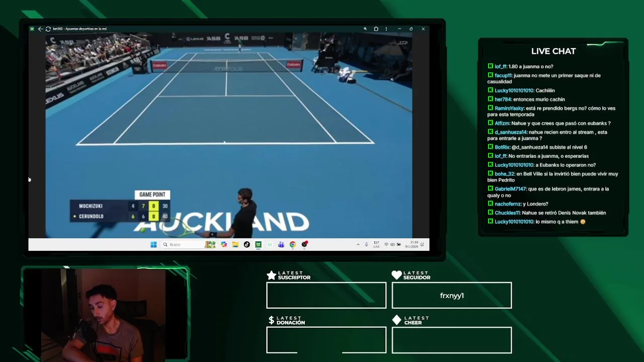Click the MOCHIZUKI scoreboard name

(91, 206)
